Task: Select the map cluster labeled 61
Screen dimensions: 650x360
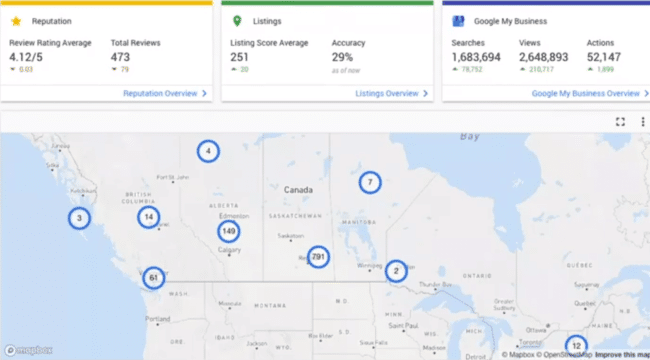Action: coord(153,278)
